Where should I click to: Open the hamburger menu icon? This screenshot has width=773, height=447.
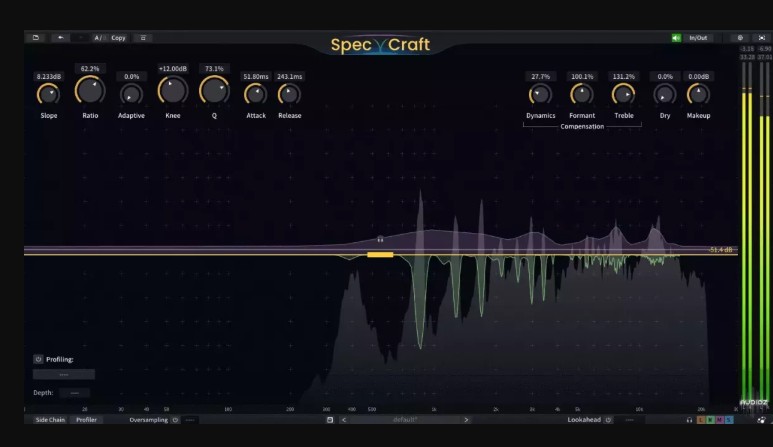pyautogui.click(x=143, y=38)
